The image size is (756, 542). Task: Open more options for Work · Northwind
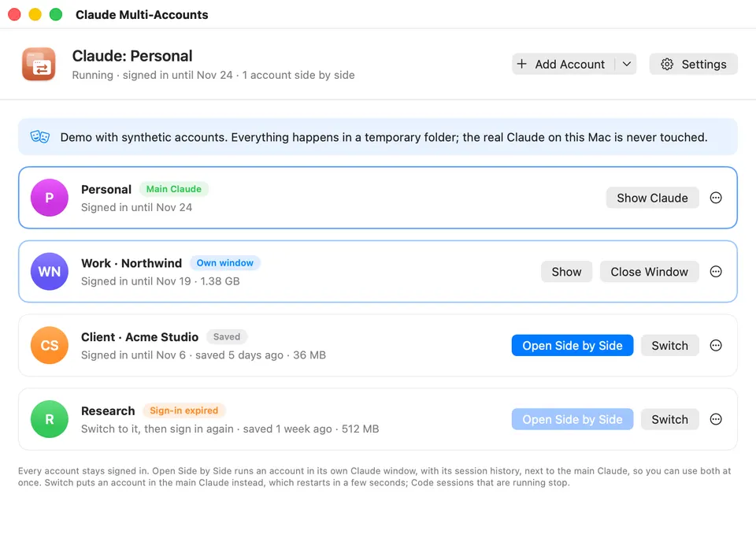716,272
